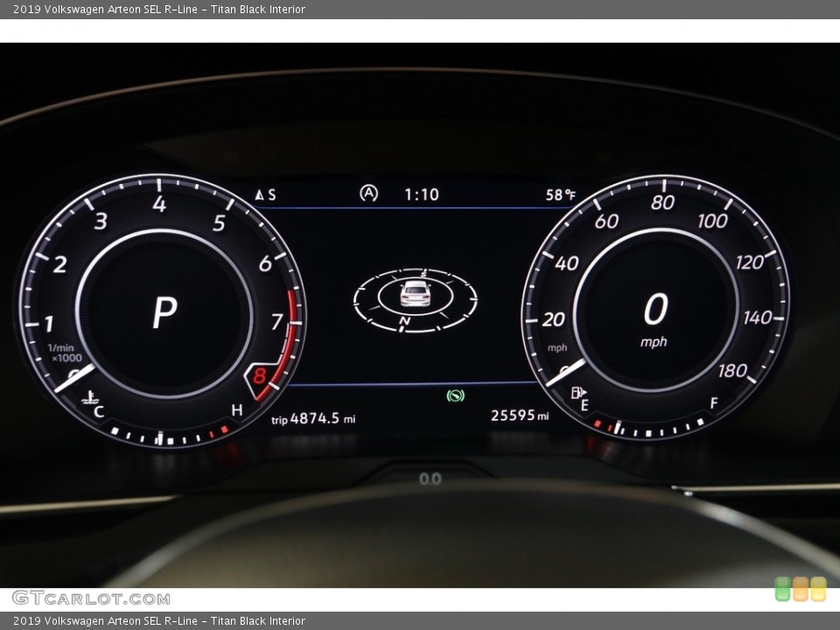Click the number 4 on the tachometer
This screenshot has width=840, height=630.
coord(159,204)
